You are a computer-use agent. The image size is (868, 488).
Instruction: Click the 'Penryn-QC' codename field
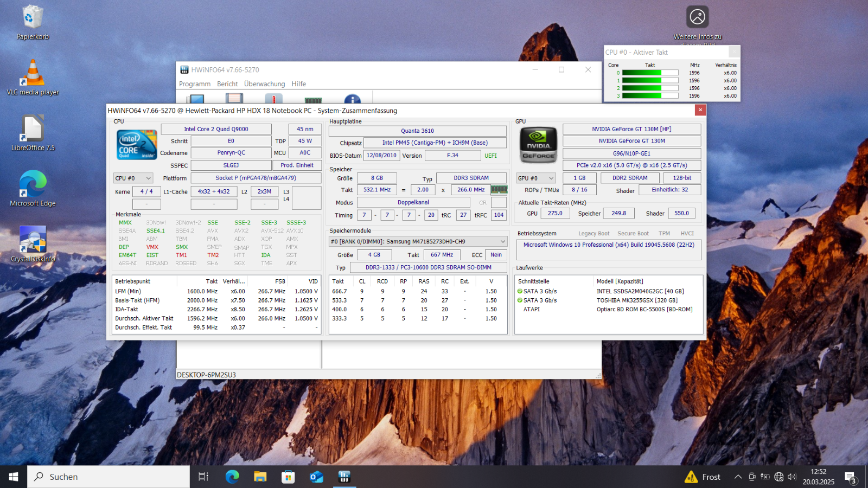231,153
